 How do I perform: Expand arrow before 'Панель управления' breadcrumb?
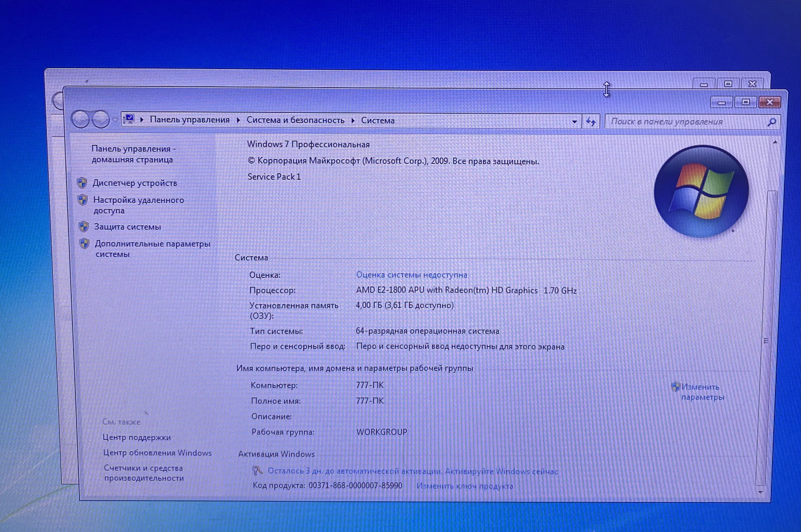click(142, 119)
